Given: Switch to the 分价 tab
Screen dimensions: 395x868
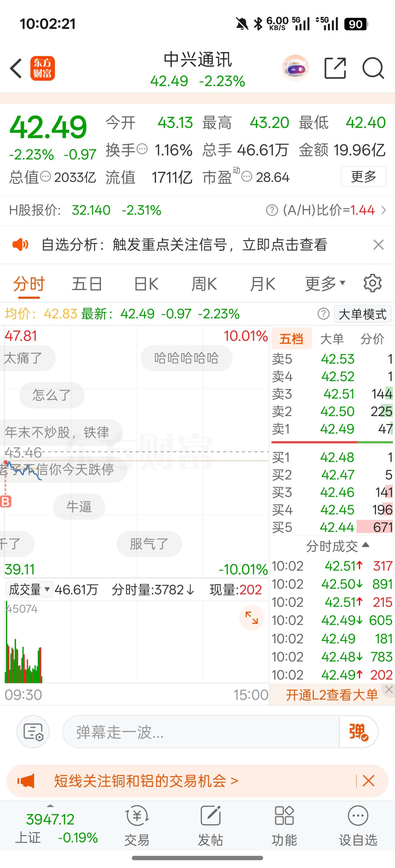Looking at the screenshot, I should tap(372, 339).
